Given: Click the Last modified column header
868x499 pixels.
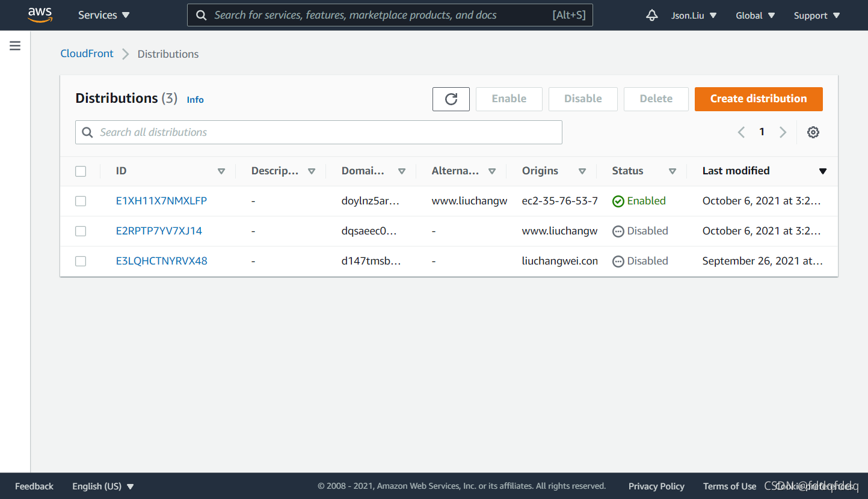Looking at the screenshot, I should (736, 171).
